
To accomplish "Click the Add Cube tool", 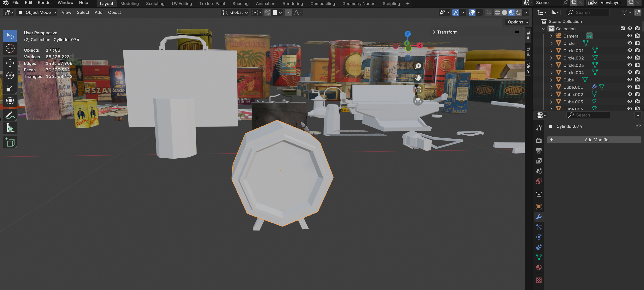I will click(x=10, y=142).
